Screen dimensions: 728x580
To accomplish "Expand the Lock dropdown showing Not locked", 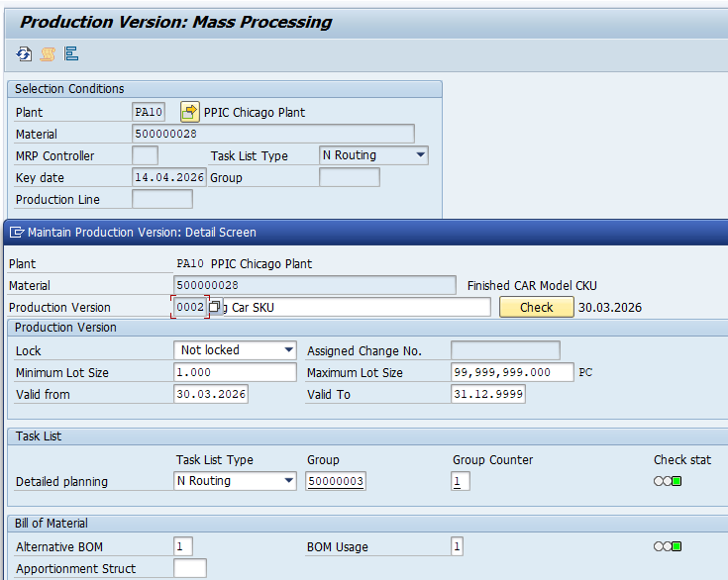I will [x=288, y=350].
